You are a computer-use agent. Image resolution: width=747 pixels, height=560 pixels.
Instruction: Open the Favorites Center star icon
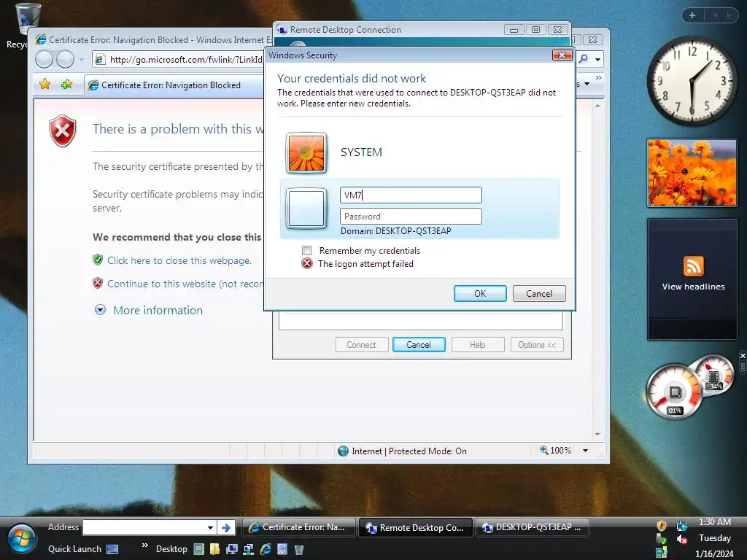44,85
